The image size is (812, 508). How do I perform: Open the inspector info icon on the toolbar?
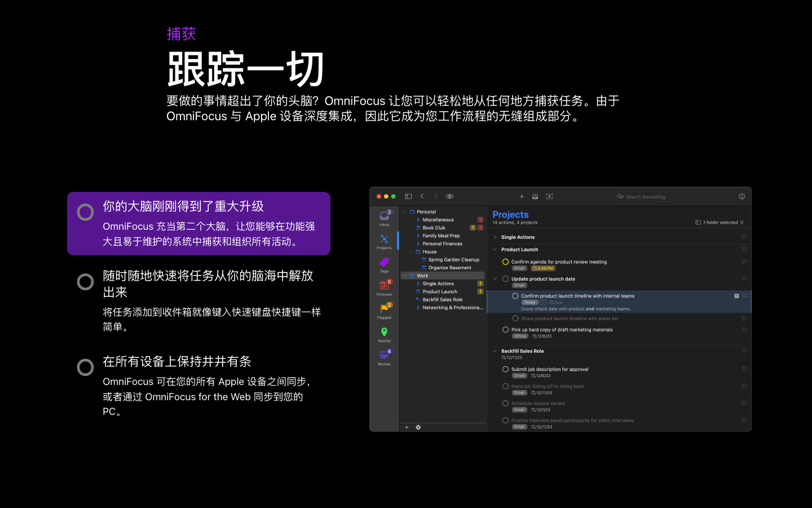click(742, 196)
